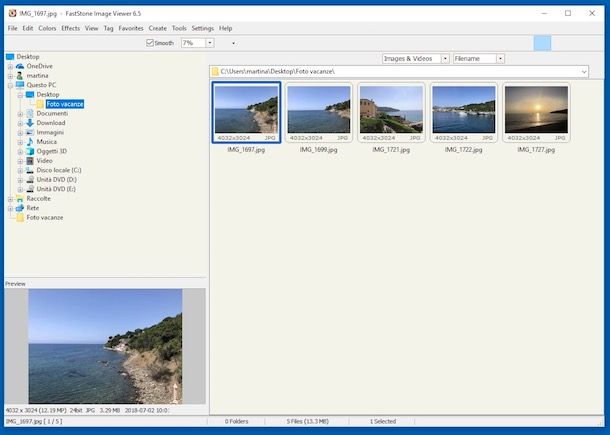
Task: Open the Images & Videos filter dropdown
Action: click(x=445, y=59)
